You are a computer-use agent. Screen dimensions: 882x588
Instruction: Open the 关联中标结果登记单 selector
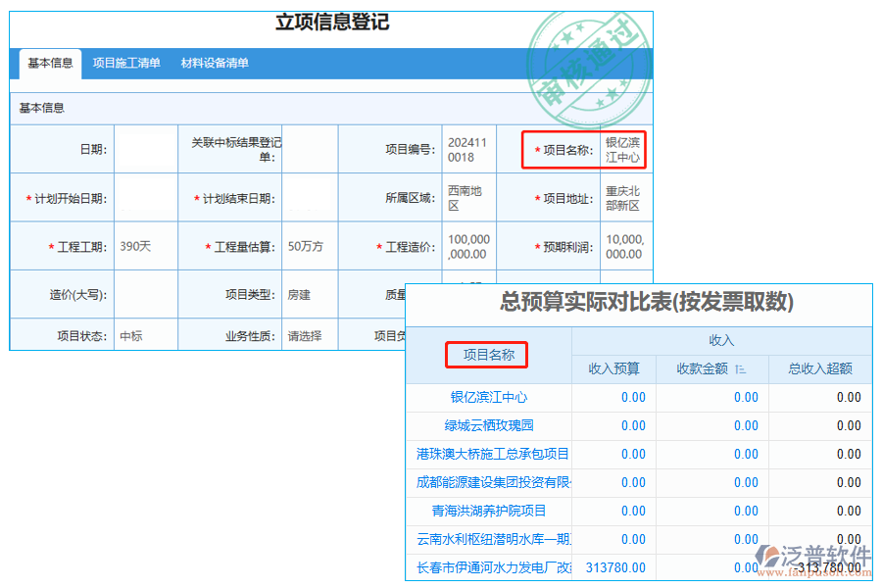[x=312, y=149]
